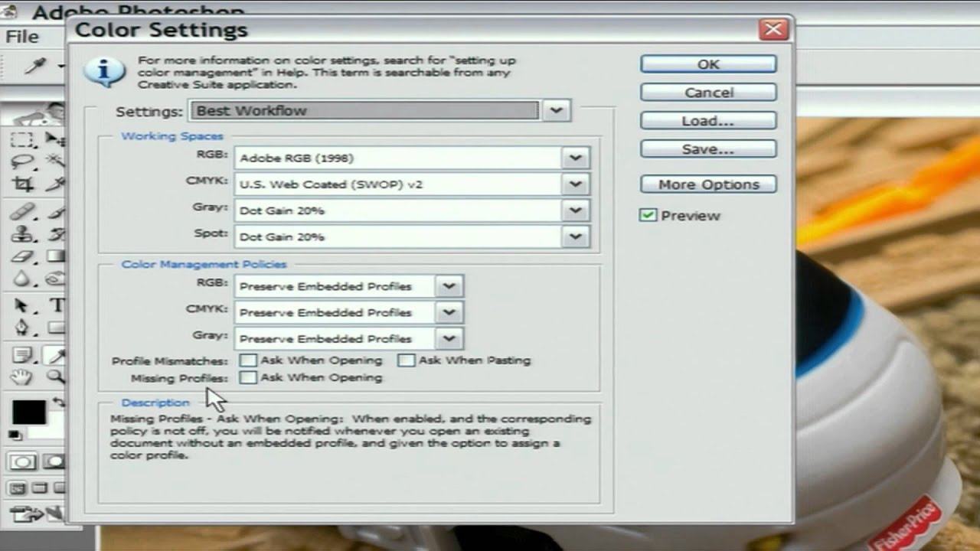Screen dimensions: 980x551
Task: Open Working Spaces Gray dropdown
Action: 575,210
